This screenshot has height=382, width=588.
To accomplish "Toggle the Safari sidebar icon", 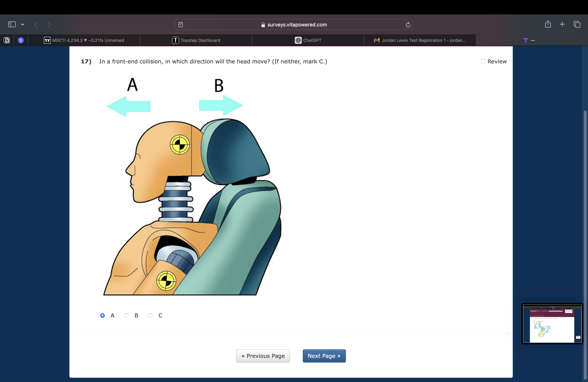I will (x=12, y=24).
